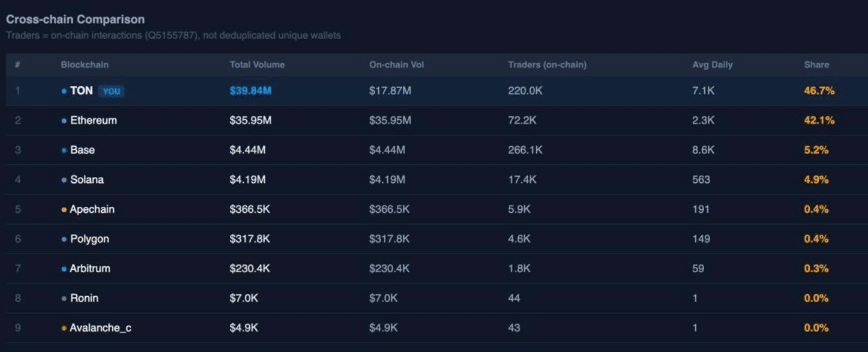Click Ethereum traders value 72.2K
868x352 pixels.
522,121
